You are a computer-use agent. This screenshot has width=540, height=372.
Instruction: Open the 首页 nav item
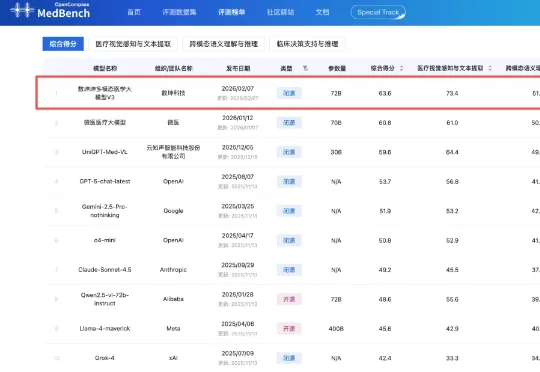[x=134, y=12]
